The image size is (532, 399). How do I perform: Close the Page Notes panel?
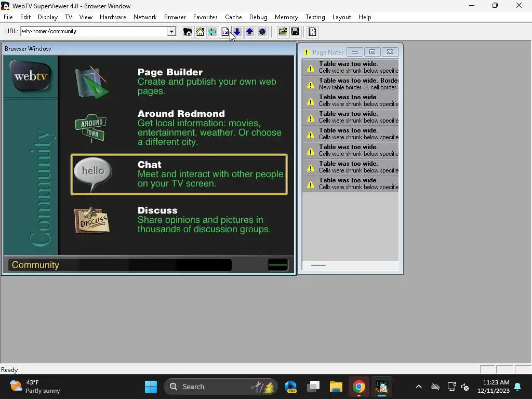(x=390, y=52)
